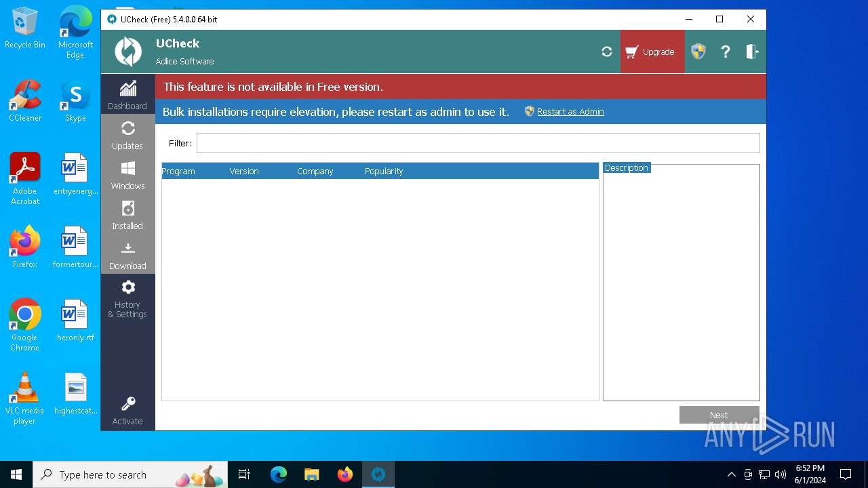
Task: Show the Installed programs section
Action: pyautogui.click(x=127, y=215)
